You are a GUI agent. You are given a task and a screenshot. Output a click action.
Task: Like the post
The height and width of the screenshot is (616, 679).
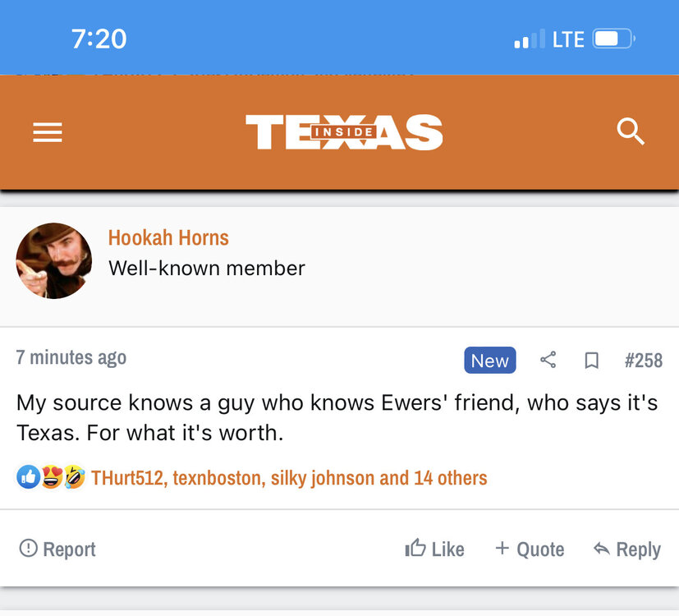(x=435, y=549)
